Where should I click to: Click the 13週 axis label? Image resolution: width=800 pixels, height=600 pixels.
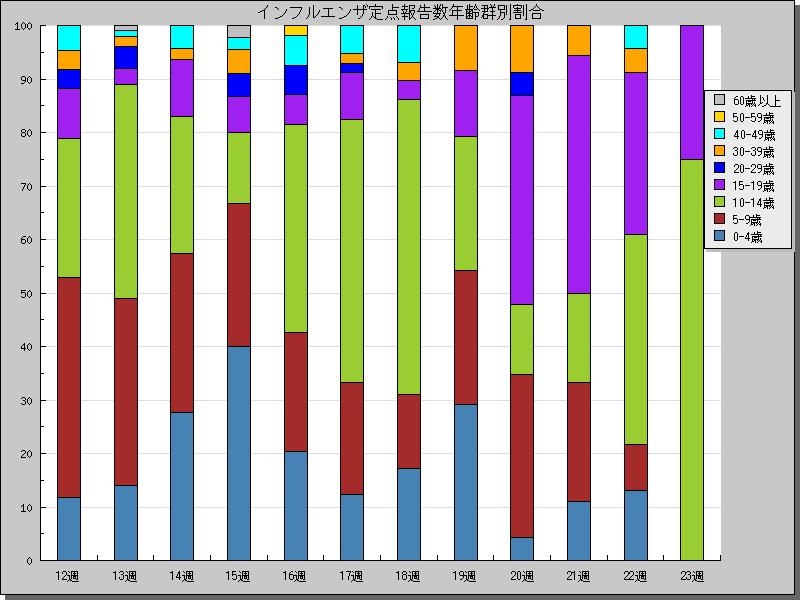pos(124,577)
